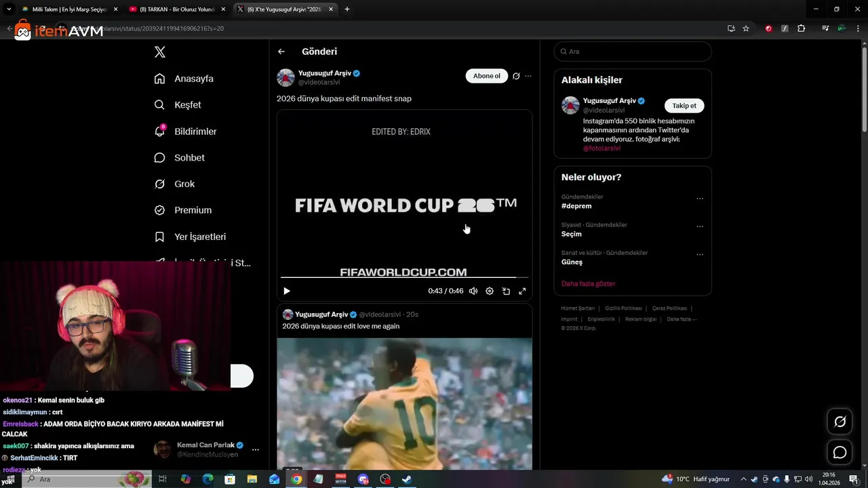Open Chrome three-dot menu

point(859,28)
